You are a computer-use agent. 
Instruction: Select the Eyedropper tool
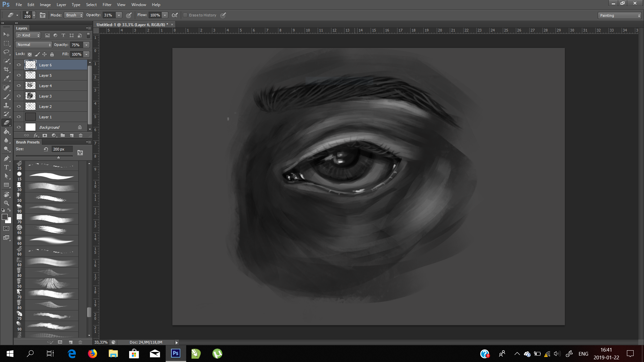coord(6,78)
